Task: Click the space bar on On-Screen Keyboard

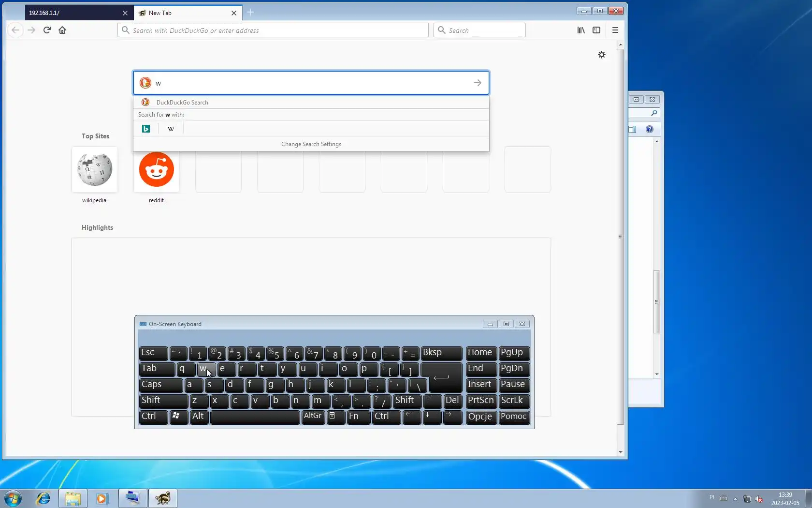Action: click(x=255, y=417)
